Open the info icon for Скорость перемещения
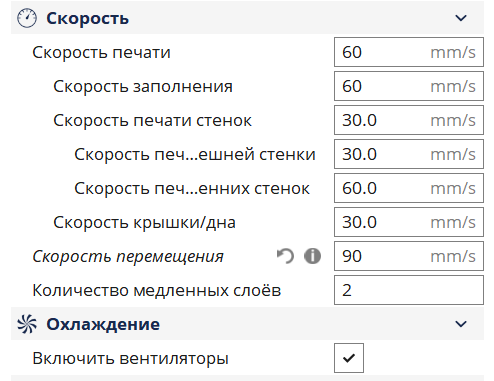Image resolution: width=494 pixels, height=381 pixels. click(312, 256)
